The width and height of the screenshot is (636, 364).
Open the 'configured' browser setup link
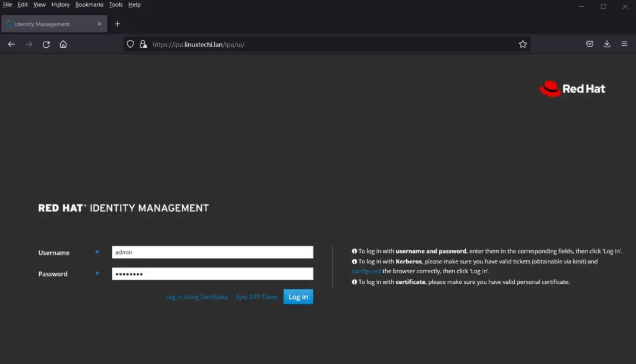[366, 271]
